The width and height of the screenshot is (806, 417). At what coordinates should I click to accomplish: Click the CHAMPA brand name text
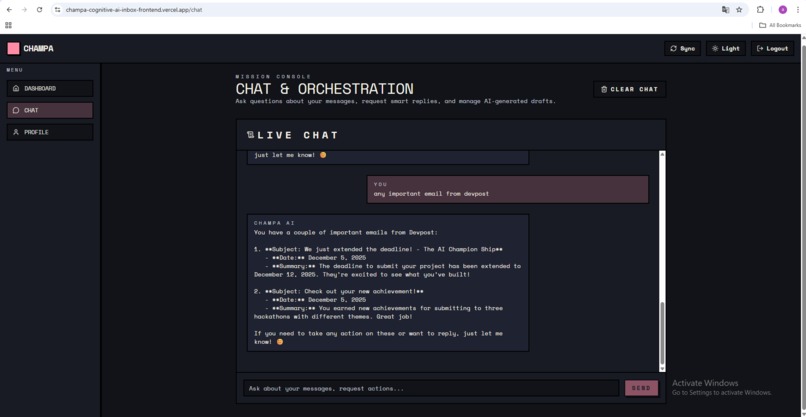[39, 48]
